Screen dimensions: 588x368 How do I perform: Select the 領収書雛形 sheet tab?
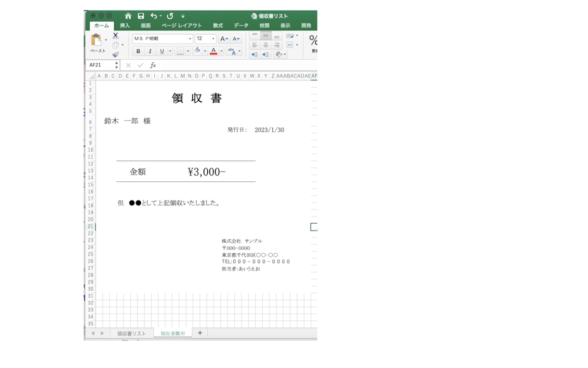coord(173,333)
